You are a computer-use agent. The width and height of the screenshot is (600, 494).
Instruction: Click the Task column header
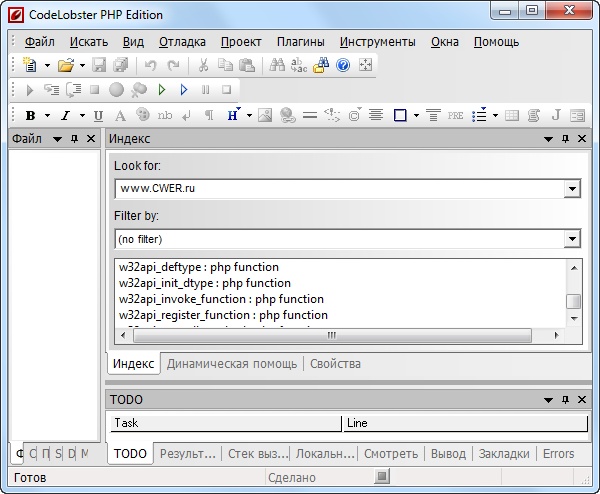(x=225, y=423)
